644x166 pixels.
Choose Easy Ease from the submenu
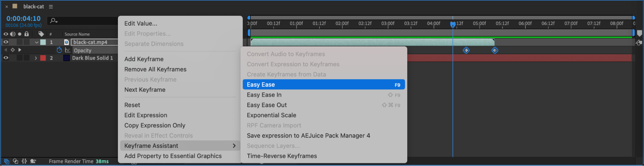[323, 85]
